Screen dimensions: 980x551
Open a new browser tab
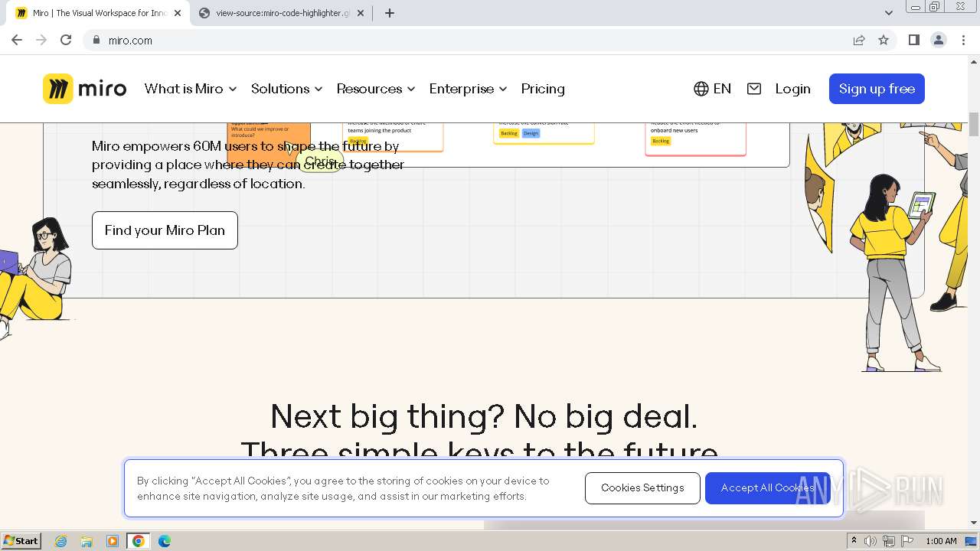[x=390, y=13]
